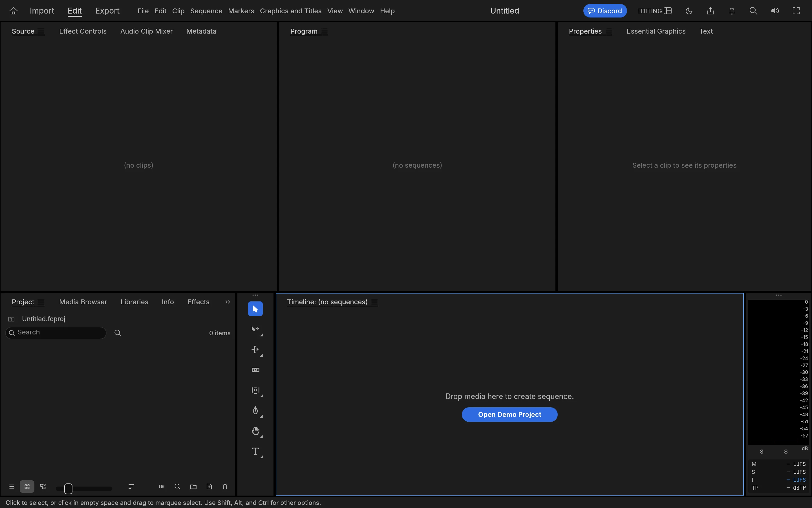Image resolution: width=812 pixels, height=508 pixels.
Task: Open the Project panel hamburger menu
Action: pyautogui.click(x=41, y=302)
